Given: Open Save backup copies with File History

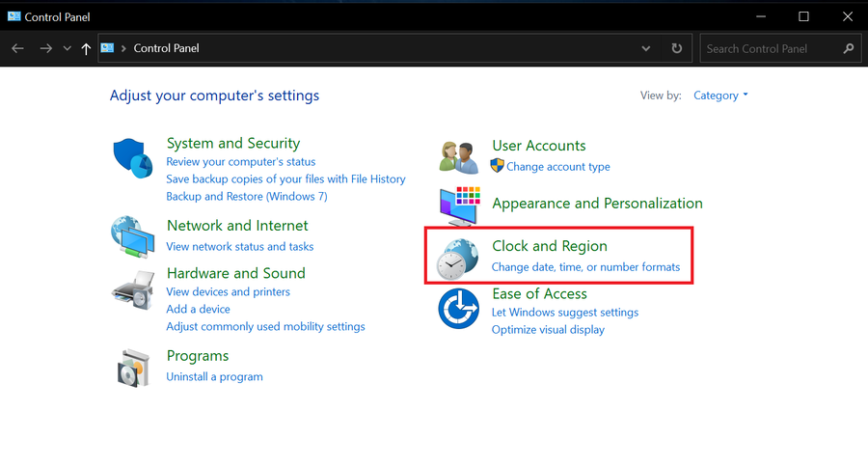Looking at the screenshot, I should click(285, 179).
